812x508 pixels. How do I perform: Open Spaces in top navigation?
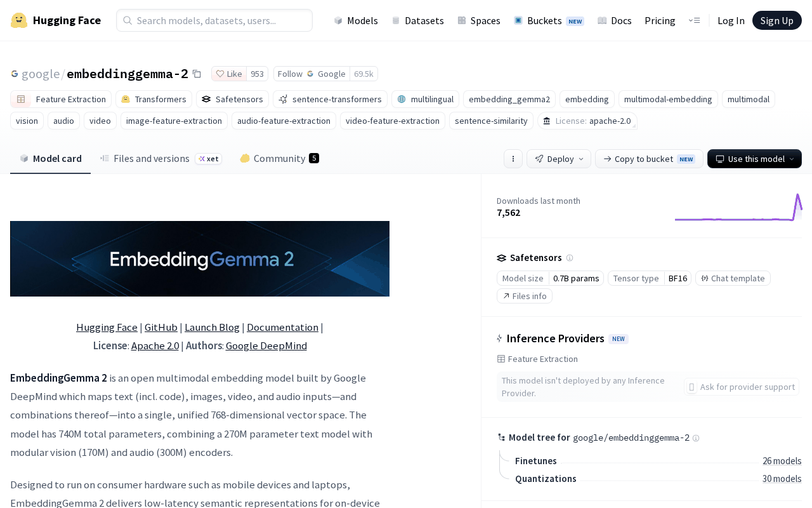479,20
